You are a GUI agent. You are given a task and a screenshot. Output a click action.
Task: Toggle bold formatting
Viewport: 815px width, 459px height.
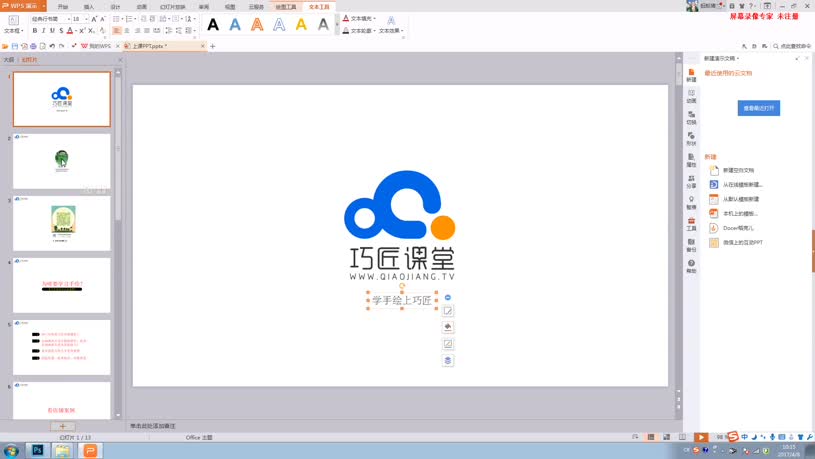click(35, 31)
